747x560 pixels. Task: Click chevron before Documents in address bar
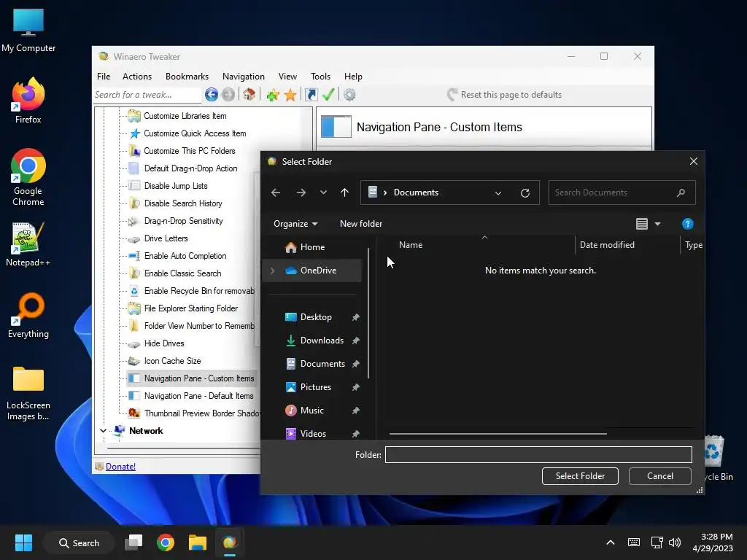click(x=385, y=192)
